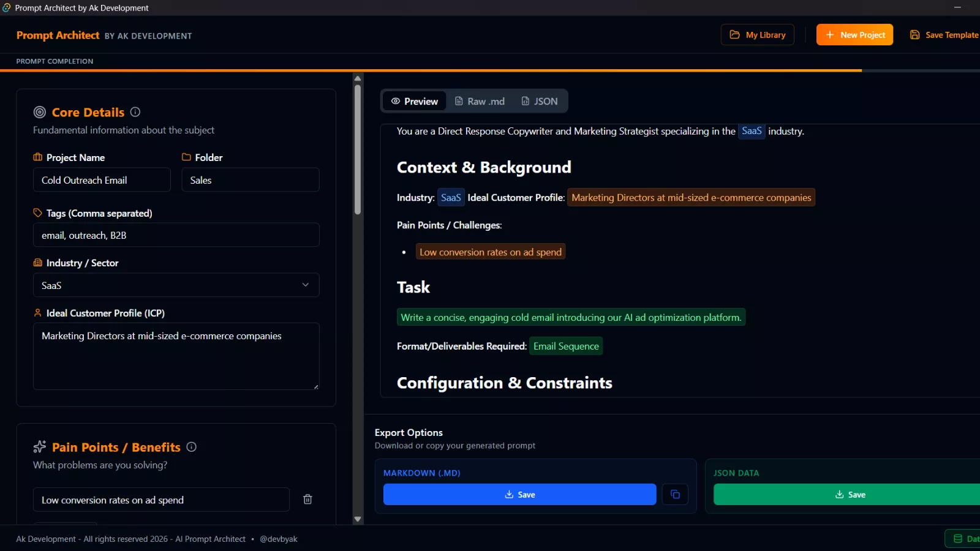
Task: Switch to the Raw .md tab
Action: (480, 101)
